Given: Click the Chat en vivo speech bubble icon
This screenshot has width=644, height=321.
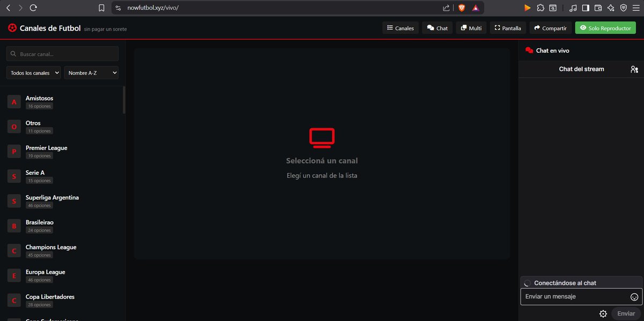Looking at the screenshot, I should click(529, 50).
